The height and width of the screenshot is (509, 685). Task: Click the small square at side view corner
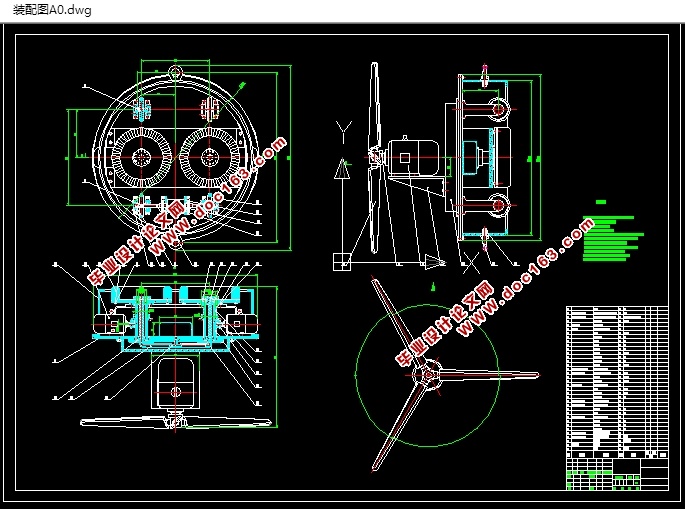tap(342, 261)
